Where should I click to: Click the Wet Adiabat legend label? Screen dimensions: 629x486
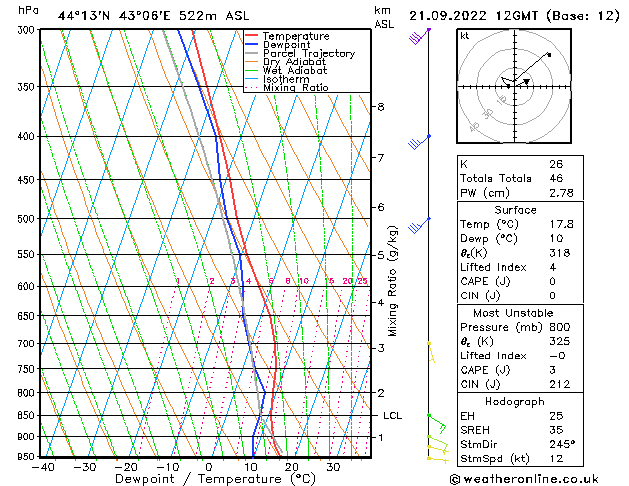click(x=295, y=70)
